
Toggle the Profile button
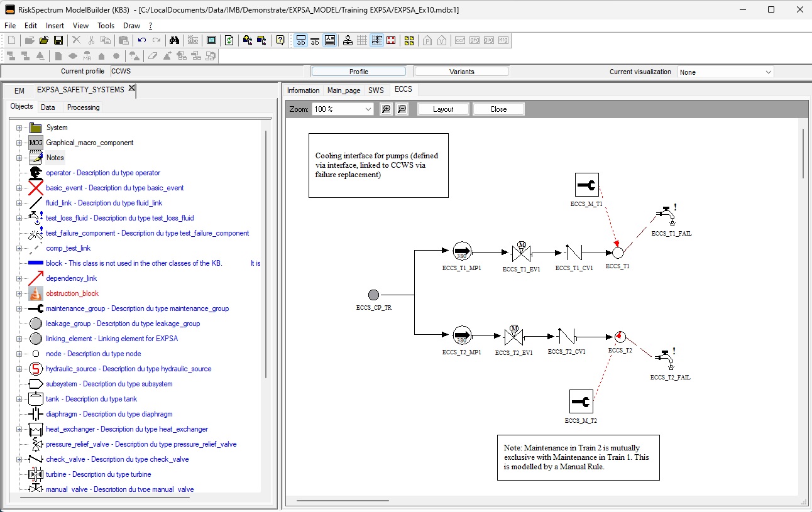click(x=358, y=72)
